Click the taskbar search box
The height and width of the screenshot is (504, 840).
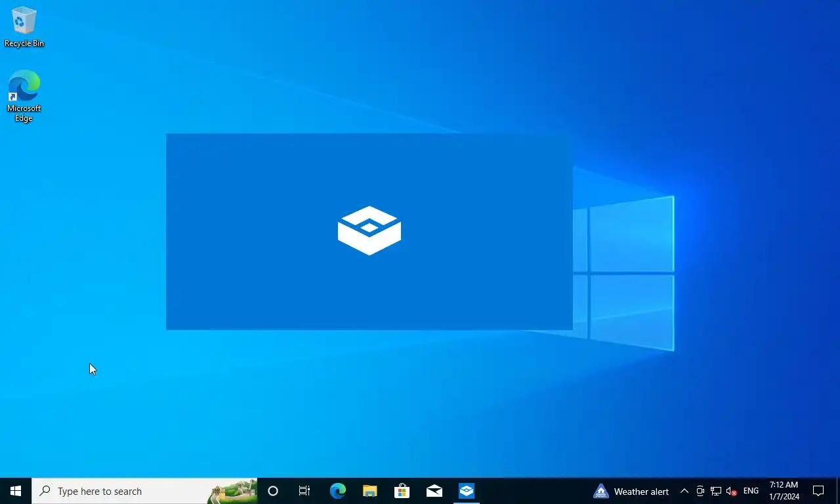(144, 491)
